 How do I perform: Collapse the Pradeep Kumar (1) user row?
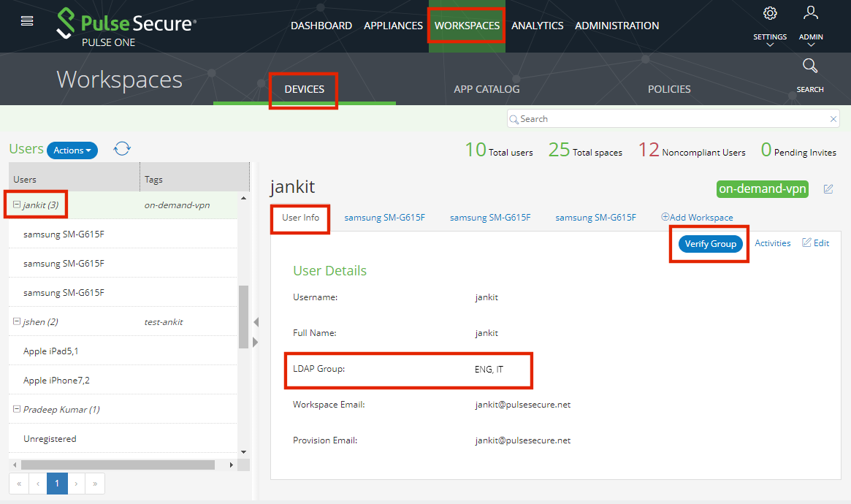pos(17,409)
